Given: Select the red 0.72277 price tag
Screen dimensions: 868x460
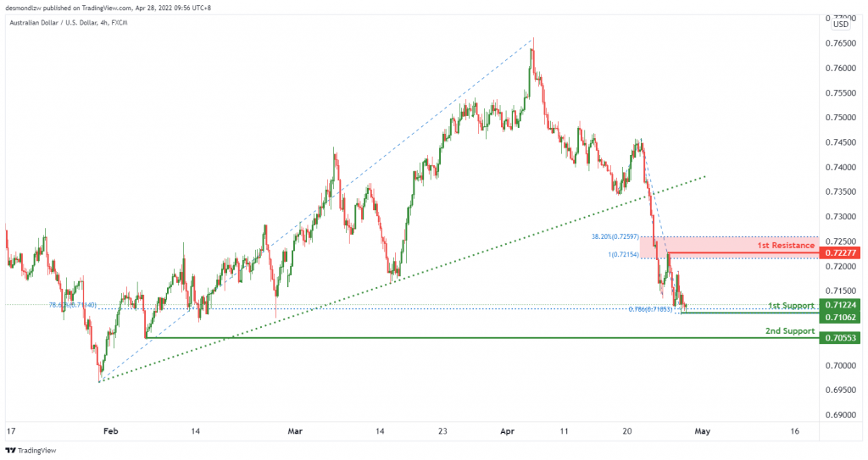Looking at the screenshot, I should 841,252.
